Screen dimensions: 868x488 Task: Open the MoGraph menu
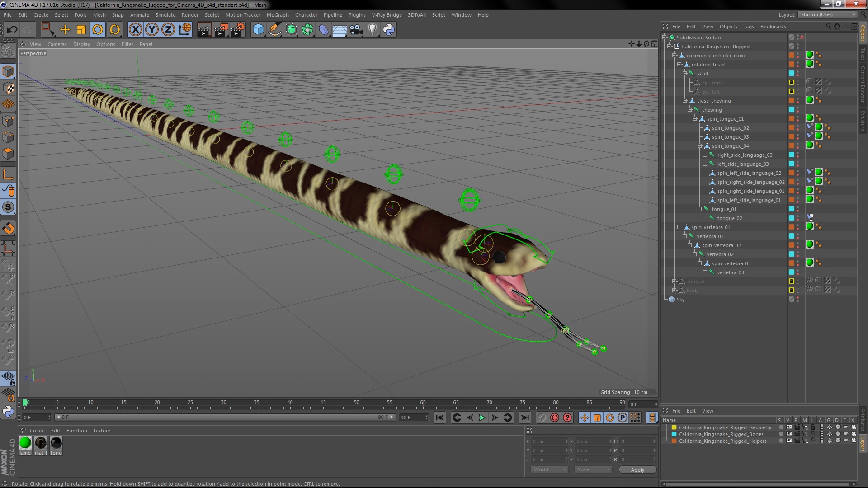277,15
